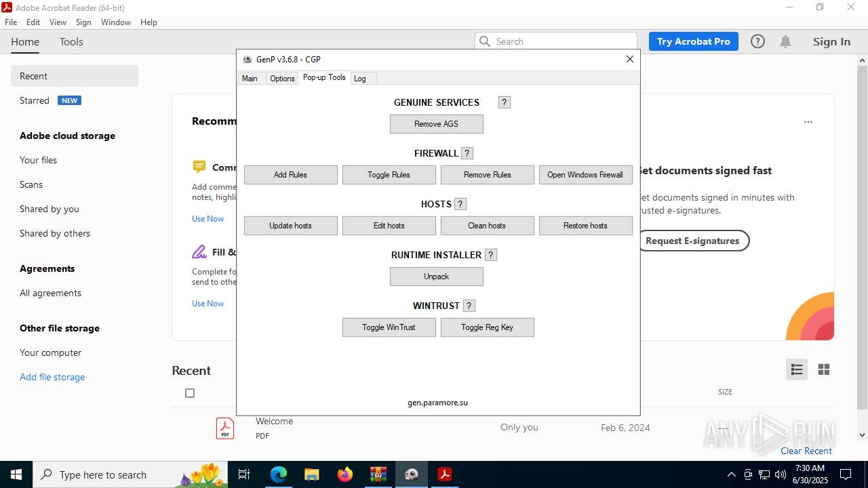The image size is (868, 488).
Task: Click Request E-signatures button
Action: point(692,241)
